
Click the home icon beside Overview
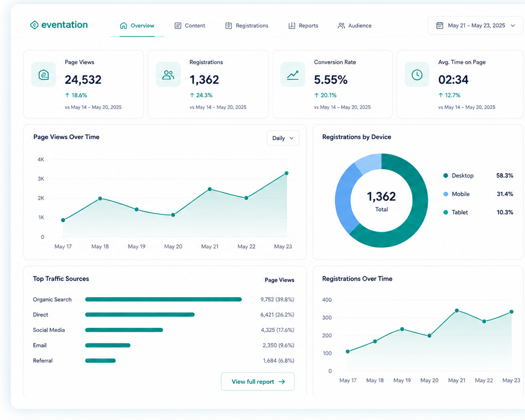[123, 26]
